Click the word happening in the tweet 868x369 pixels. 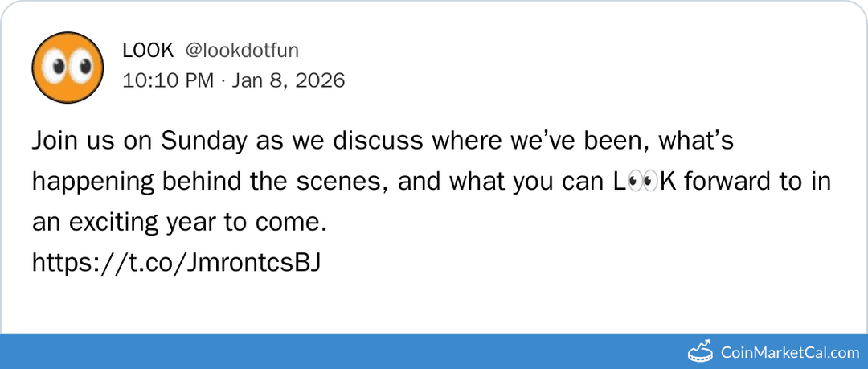[88, 182]
